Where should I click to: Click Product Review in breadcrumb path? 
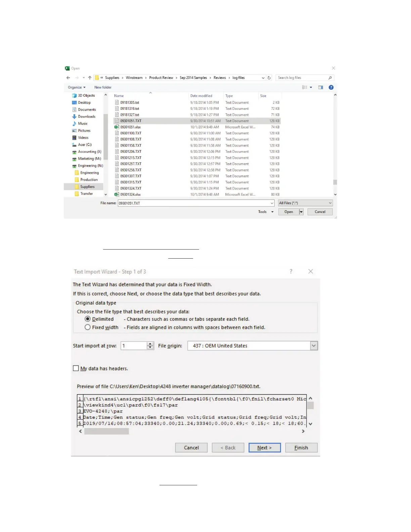161,78
